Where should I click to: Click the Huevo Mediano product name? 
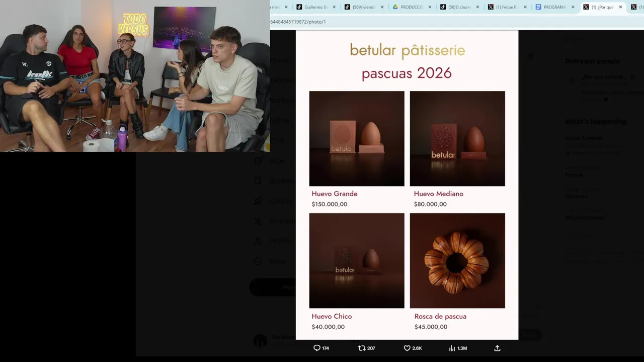(439, 194)
